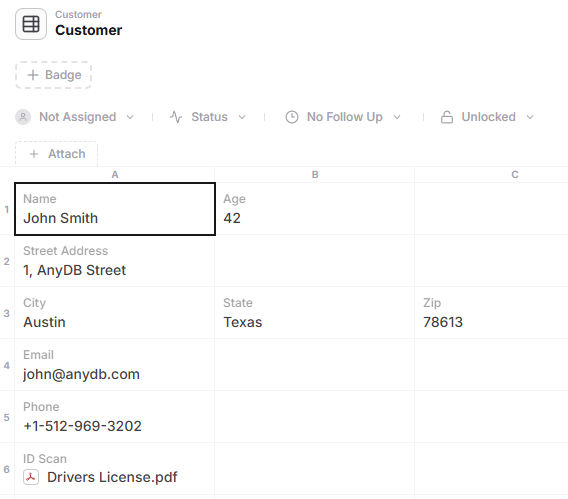This screenshot has height=499, width=568.
Task: Click the Attach button
Action: tap(56, 154)
